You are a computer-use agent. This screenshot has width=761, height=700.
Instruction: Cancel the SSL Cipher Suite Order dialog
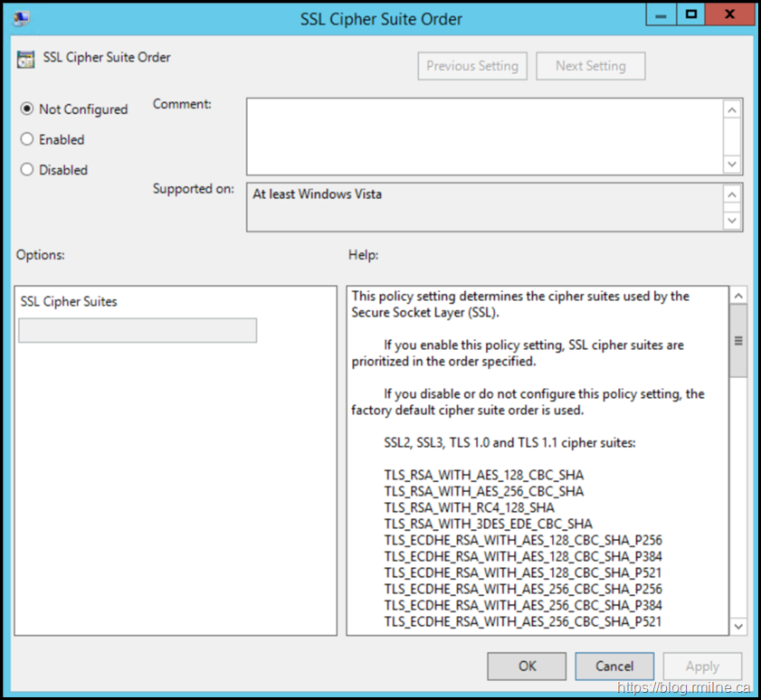coord(614,666)
